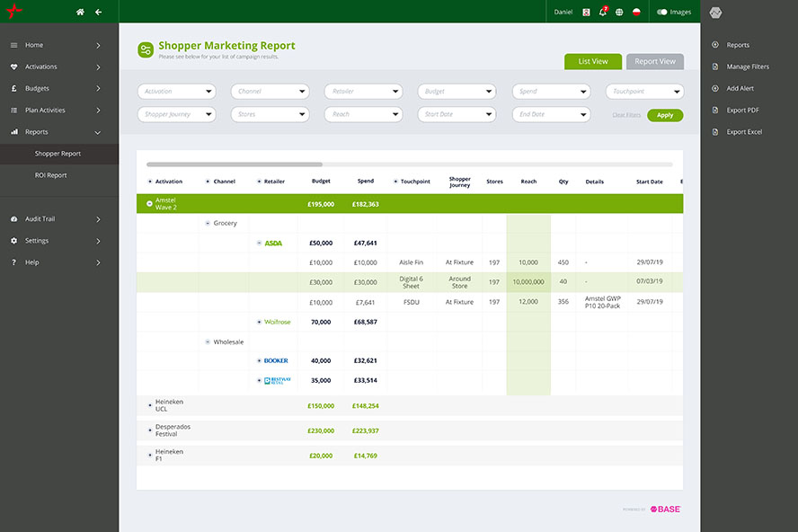
Task: Click the globe language icon
Action: (619, 12)
